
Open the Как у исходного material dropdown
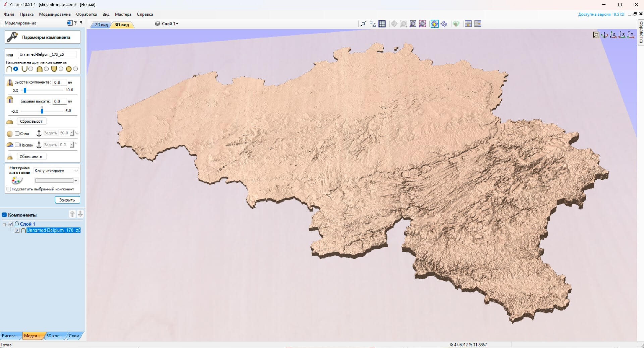(56, 171)
